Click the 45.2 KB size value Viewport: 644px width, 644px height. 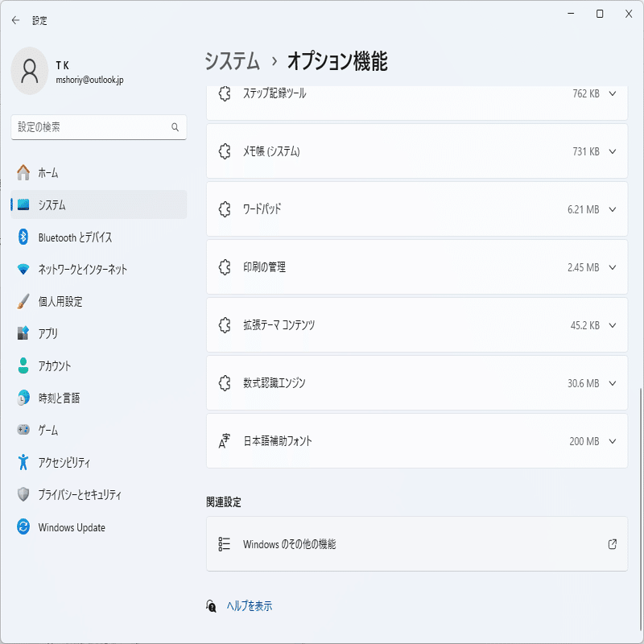tap(585, 325)
